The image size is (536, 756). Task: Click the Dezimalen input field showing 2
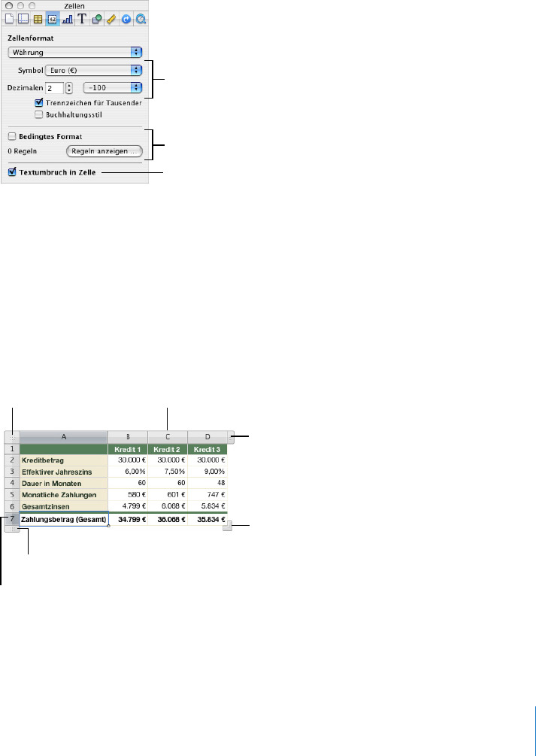coord(54,88)
